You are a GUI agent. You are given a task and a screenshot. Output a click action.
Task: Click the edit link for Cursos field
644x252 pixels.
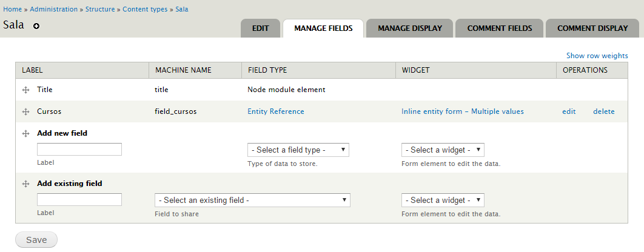[x=568, y=111]
